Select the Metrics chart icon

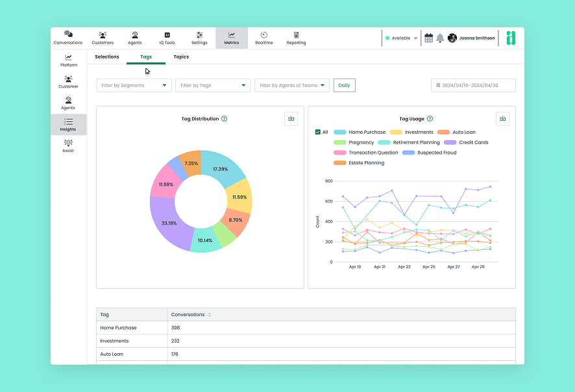click(x=232, y=35)
